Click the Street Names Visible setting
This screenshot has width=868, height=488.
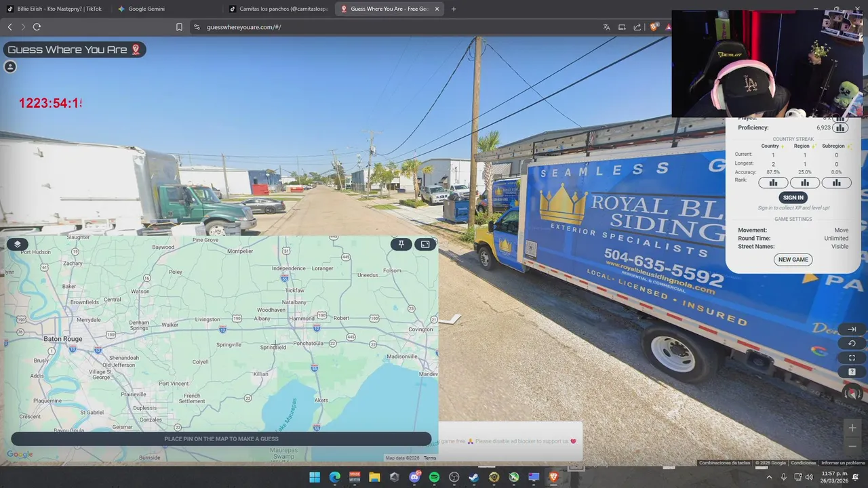pyautogui.click(x=793, y=247)
